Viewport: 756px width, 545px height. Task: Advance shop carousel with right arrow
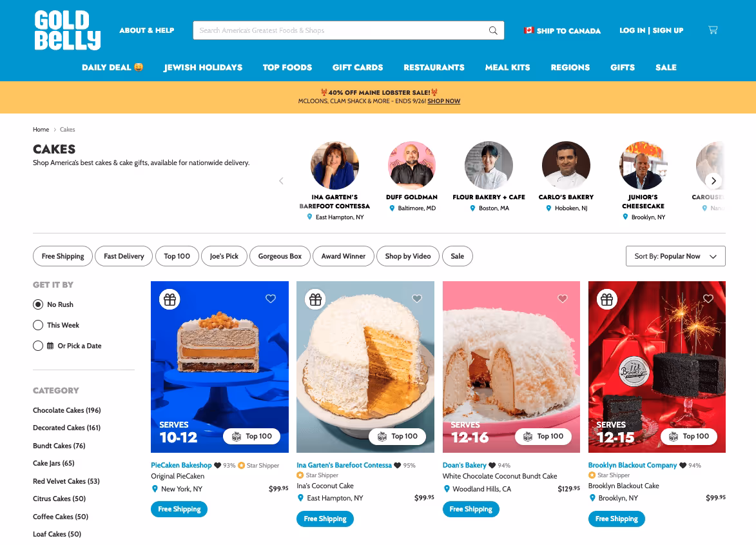(713, 181)
